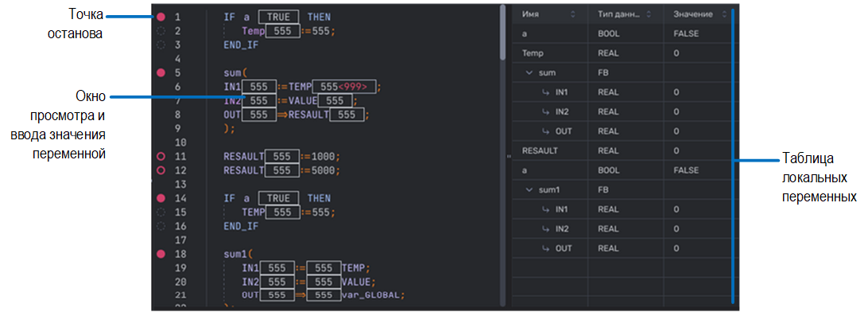The height and width of the screenshot is (312, 868).
Task: Collapse the sum1 function block row
Action: (x=529, y=189)
